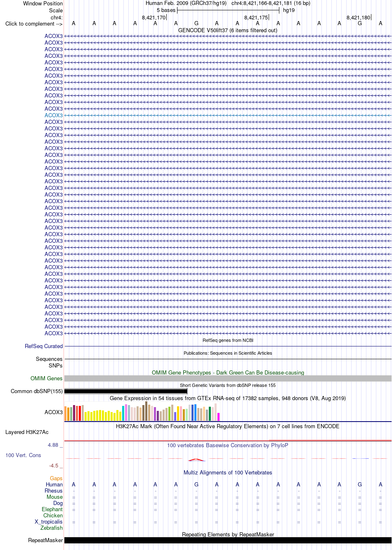Open the OMIM Gene Phenotypes track title

click(228, 372)
